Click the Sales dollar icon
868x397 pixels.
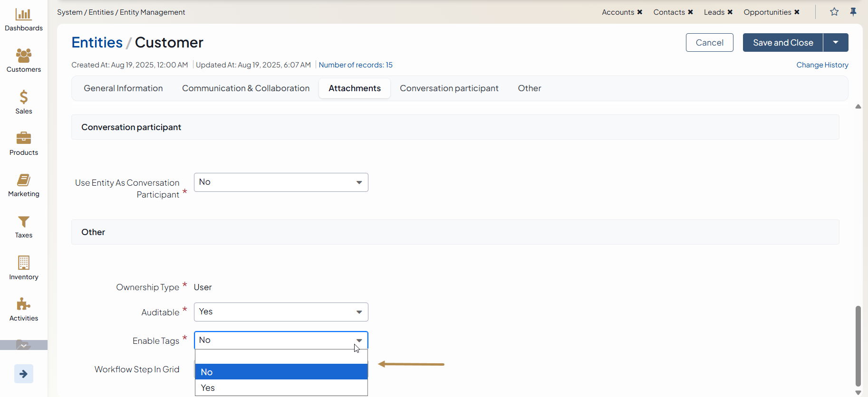[23, 97]
